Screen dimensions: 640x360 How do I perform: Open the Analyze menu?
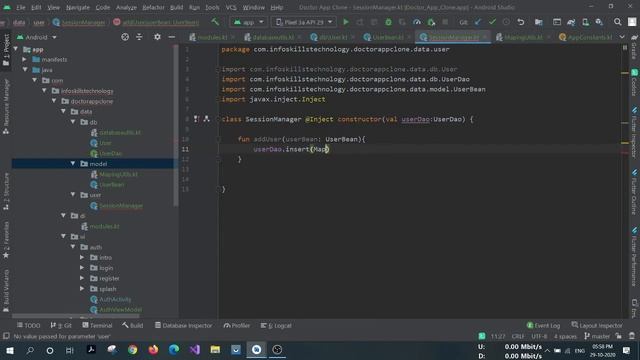[x=126, y=7]
